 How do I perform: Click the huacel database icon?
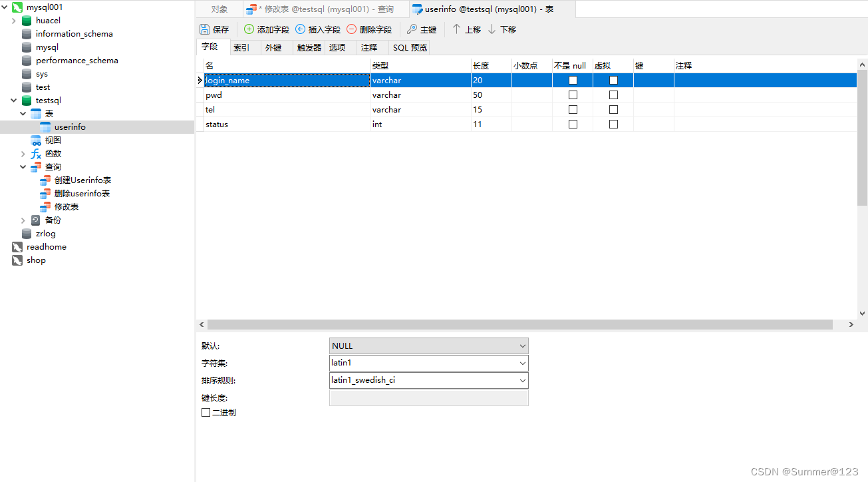[x=27, y=21]
